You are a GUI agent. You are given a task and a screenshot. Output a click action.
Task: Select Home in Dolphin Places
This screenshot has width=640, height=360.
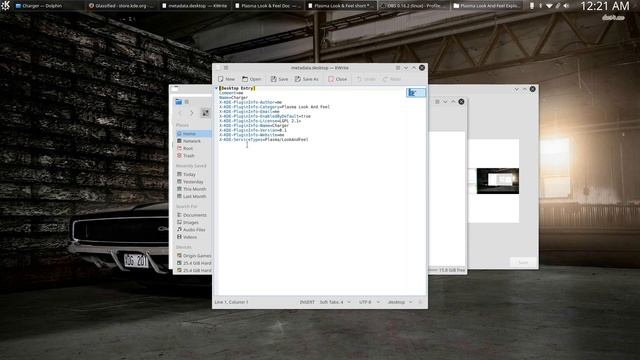point(193,133)
